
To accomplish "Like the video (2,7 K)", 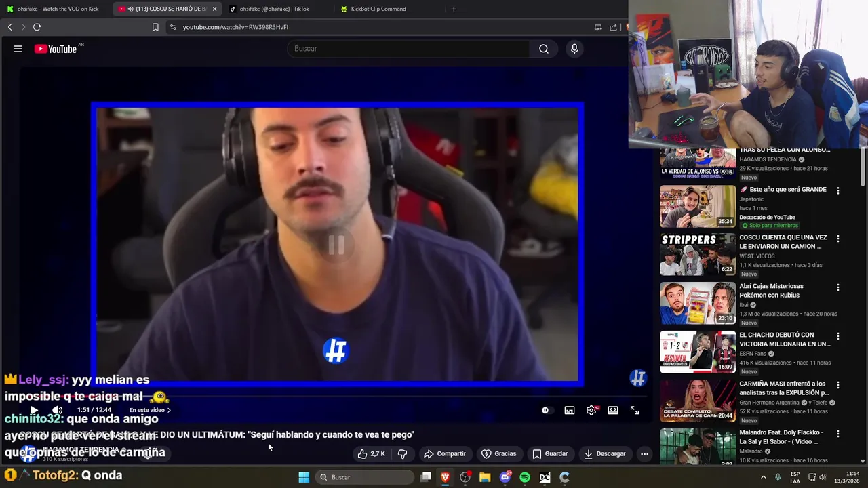I will coord(372,453).
